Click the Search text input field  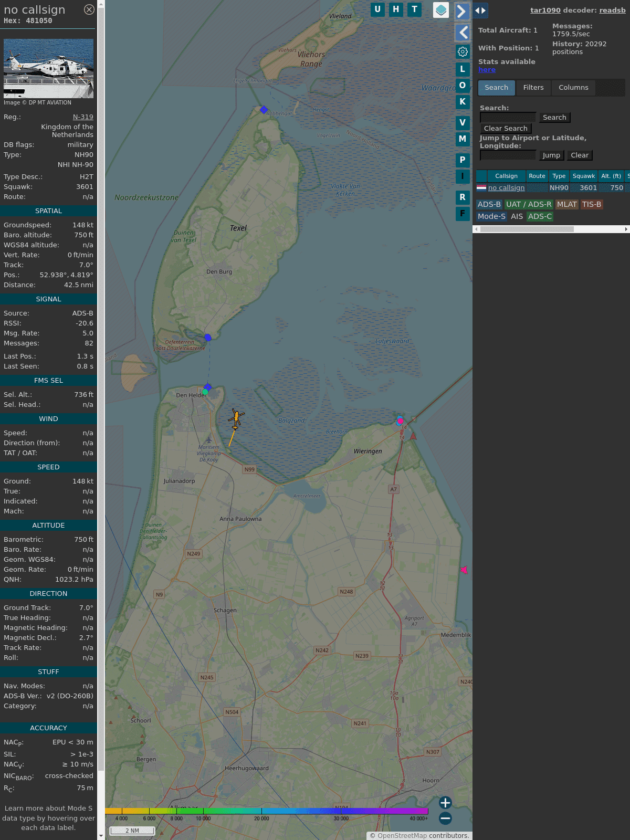tap(508, 118)
